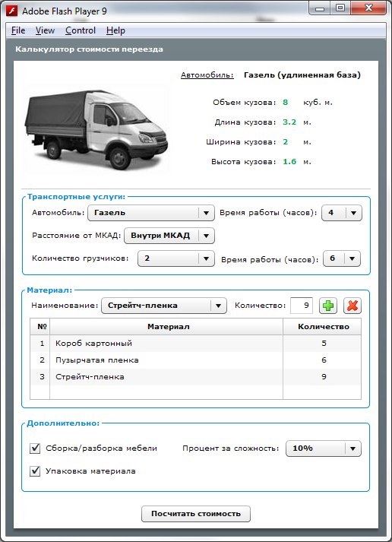Screen dimensions: 392x542
Task: Open the Help menu
Action: pyautogui.click(x=115, y=30)
